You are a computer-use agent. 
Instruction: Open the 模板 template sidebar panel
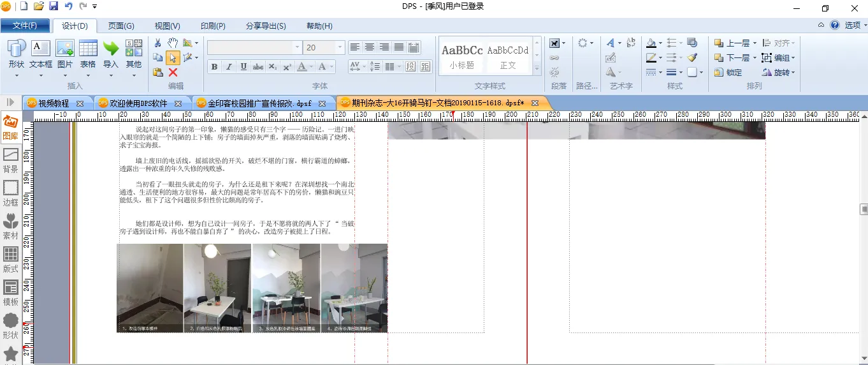[11, 293]
